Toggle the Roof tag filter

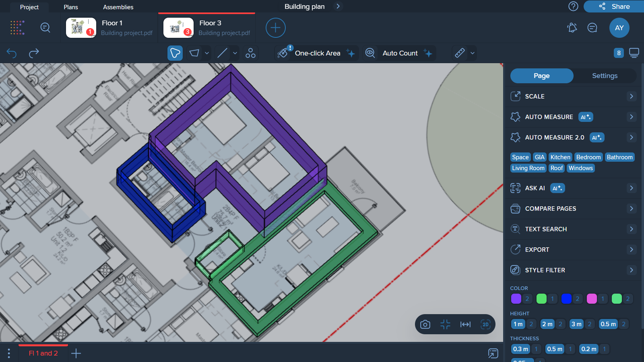pos(557,168)
